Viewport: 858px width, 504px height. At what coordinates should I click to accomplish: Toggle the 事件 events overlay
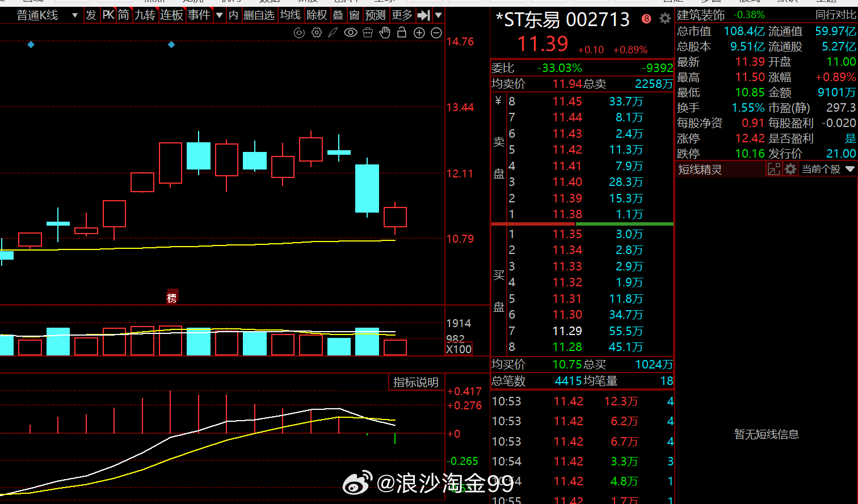point(199,15)
